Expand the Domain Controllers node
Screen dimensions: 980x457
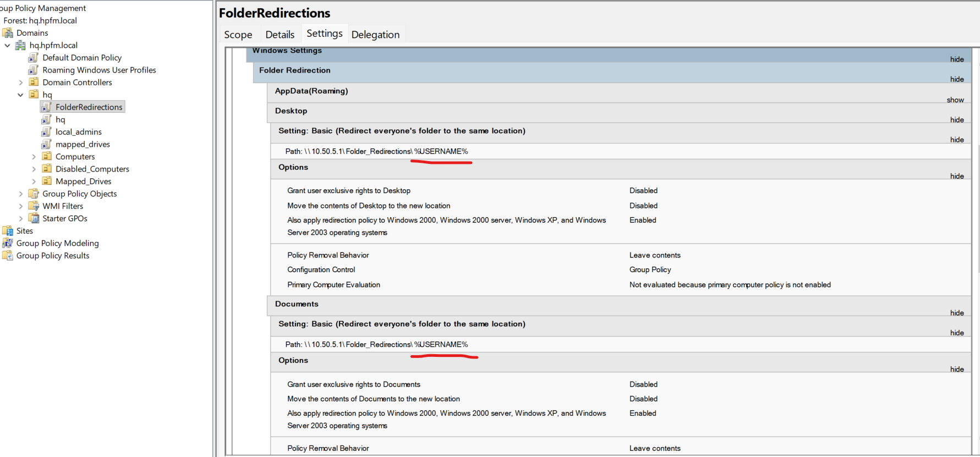coord(21,82)
